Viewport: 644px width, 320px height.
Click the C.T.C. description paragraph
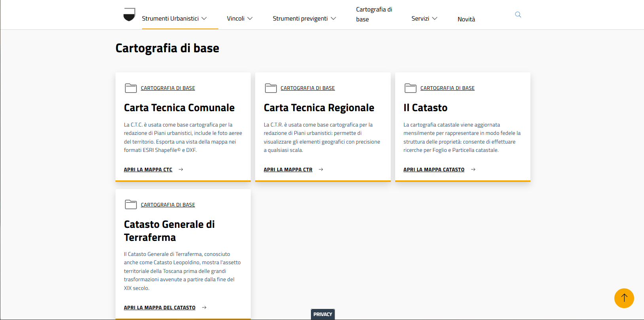[183, 137]
